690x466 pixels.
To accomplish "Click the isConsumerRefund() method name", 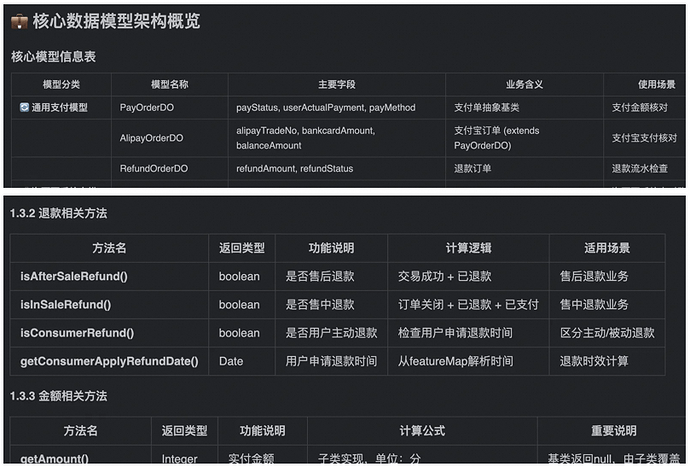I will coord(77,333).
